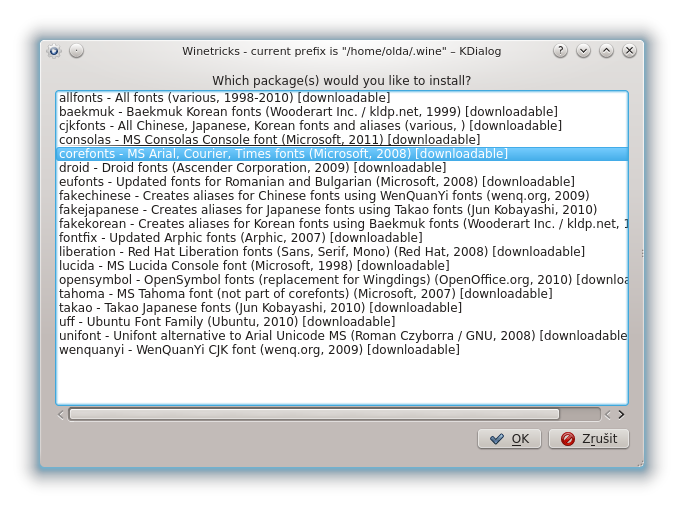
Task: Select uff Ubuntu Font Family
Action: (x=342, y=321)
